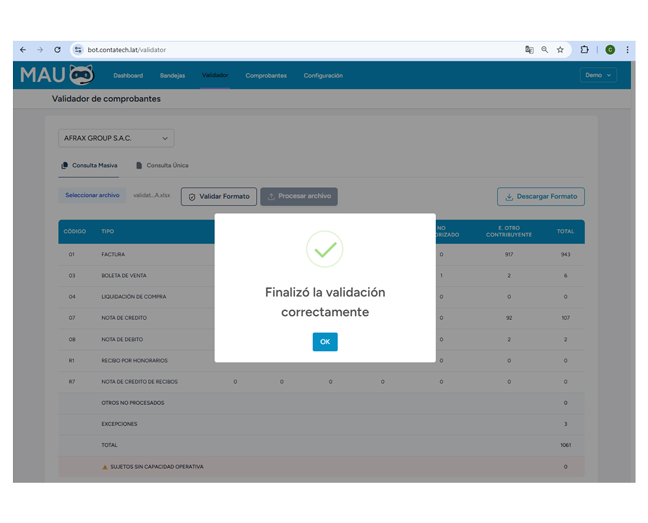This screenshot has width=648, height=523.
Task: Open the Comprobantes menu
Action: pyautogui.click(x=266, y=76)
